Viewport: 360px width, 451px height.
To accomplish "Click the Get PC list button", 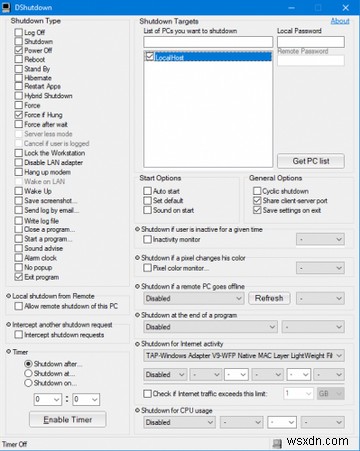I will pyautogui.click(x=311, y=161).
